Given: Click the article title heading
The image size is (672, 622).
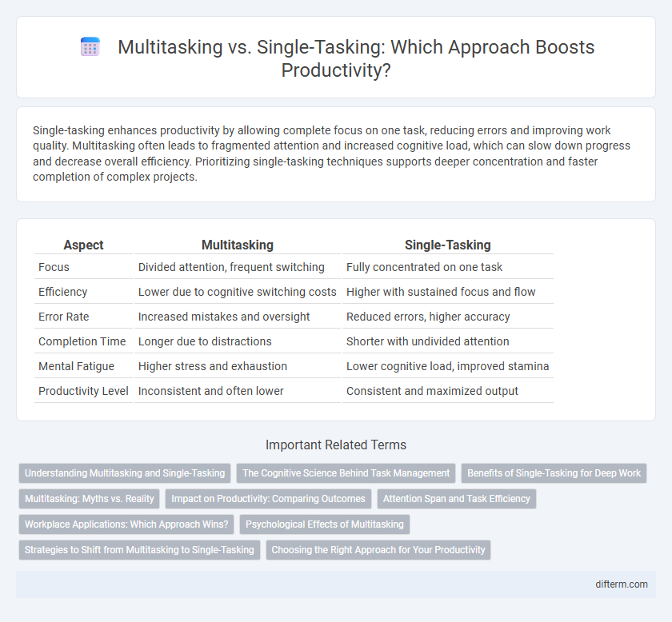Looking at the screenshot, I should point(356,58).
